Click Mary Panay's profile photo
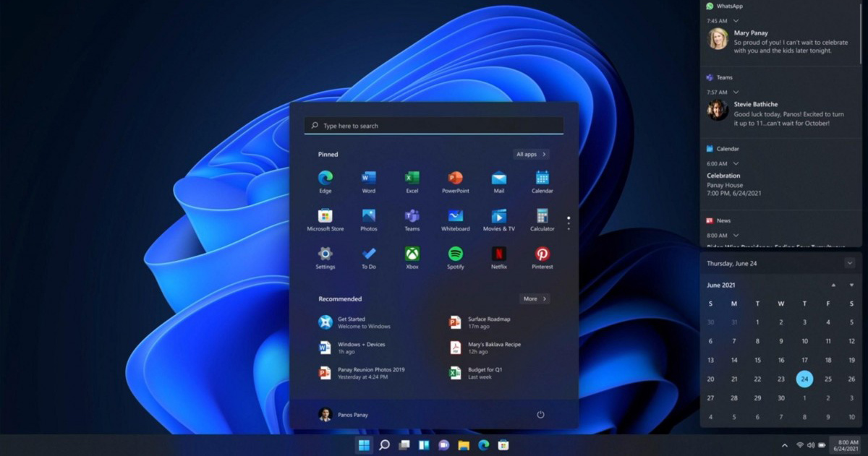 (718, 39)
